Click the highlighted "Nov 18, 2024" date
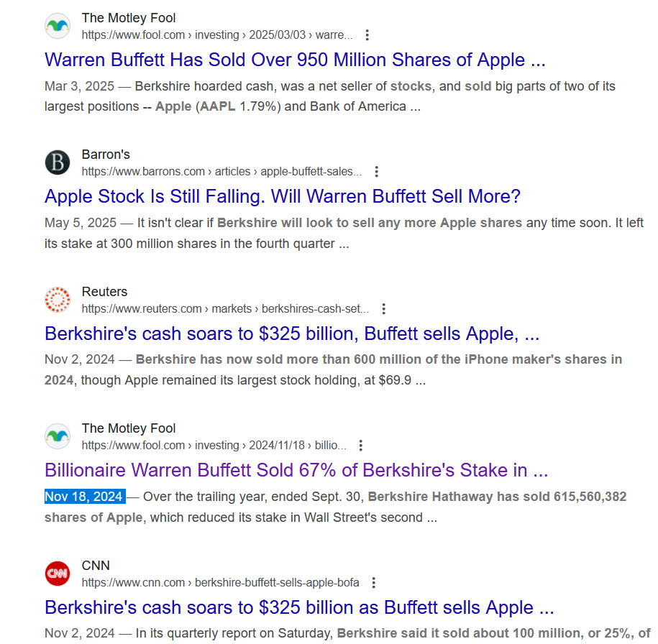Screen dimensions: 658x644 [x=85, y=497]
